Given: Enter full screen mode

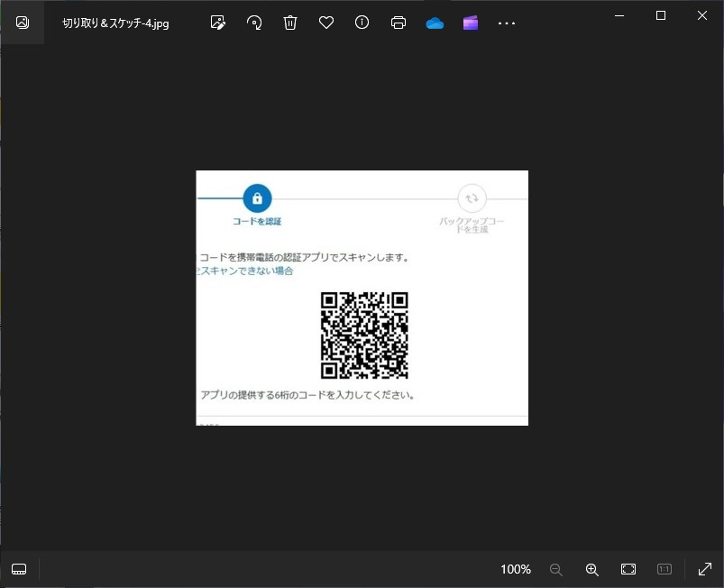Looking at the screenshot, I should 704,569.
